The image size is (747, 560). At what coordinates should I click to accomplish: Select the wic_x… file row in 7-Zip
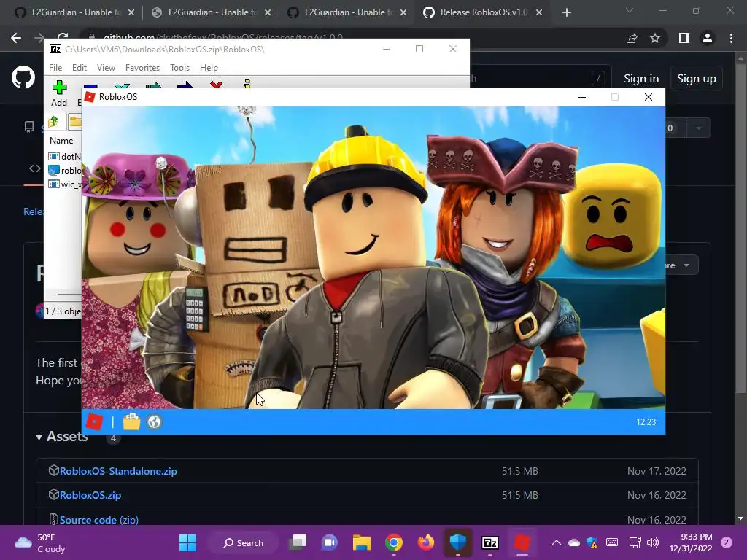click(65, 184)
